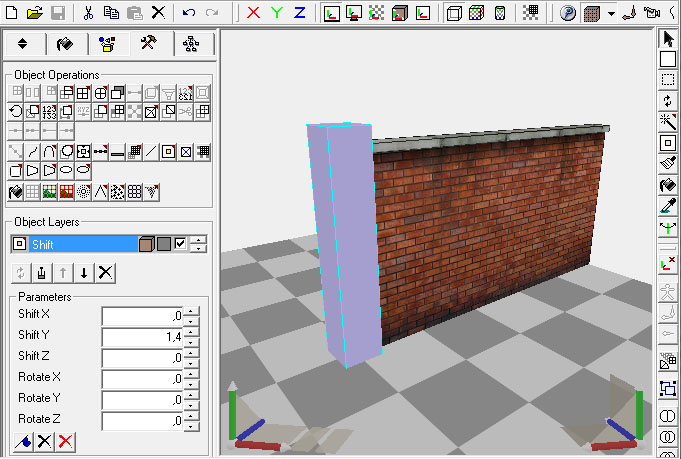Toggle the blue Z axis constraint
The width and height of the screenshot is (681, 459).
[x=299, y=13]
